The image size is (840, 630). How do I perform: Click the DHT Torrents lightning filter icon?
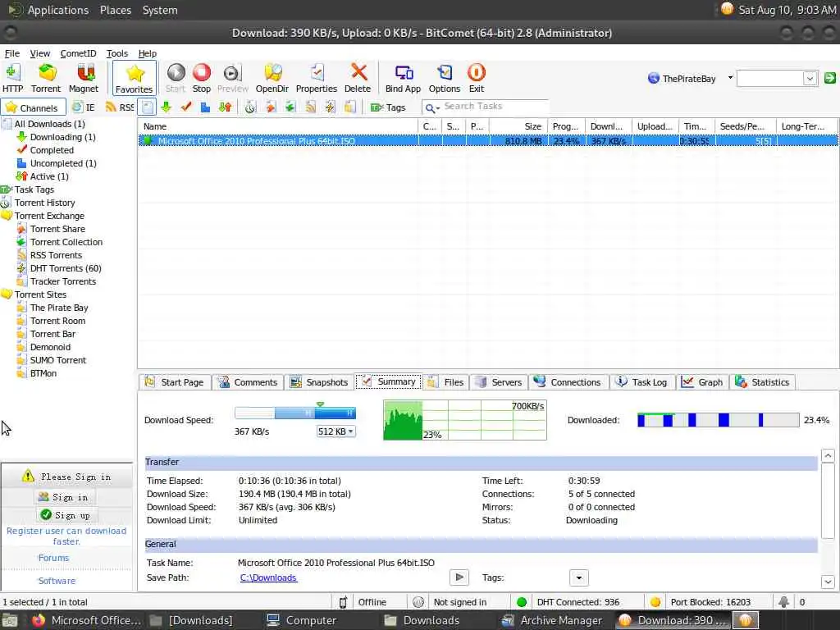tap(330, 107)
